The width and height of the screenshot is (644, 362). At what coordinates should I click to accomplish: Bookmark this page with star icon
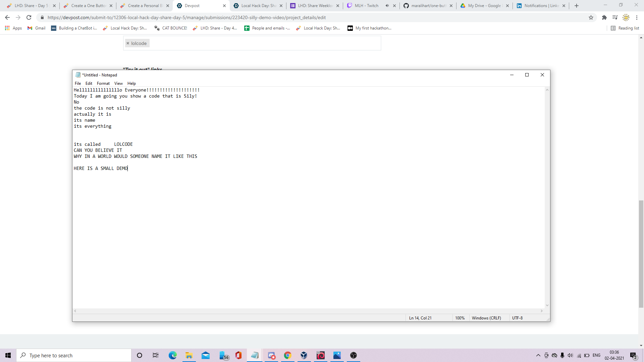[x=591, y=17]
